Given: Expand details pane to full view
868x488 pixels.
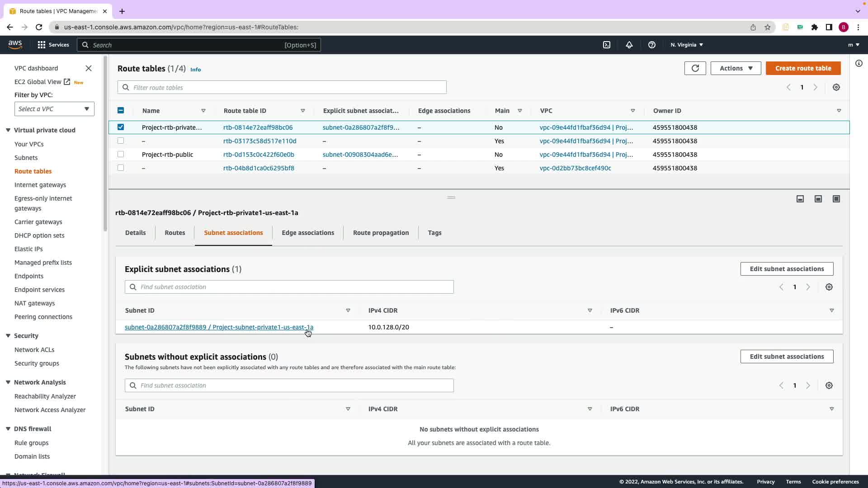Looking at the screenshot, I should pos(836,199).
